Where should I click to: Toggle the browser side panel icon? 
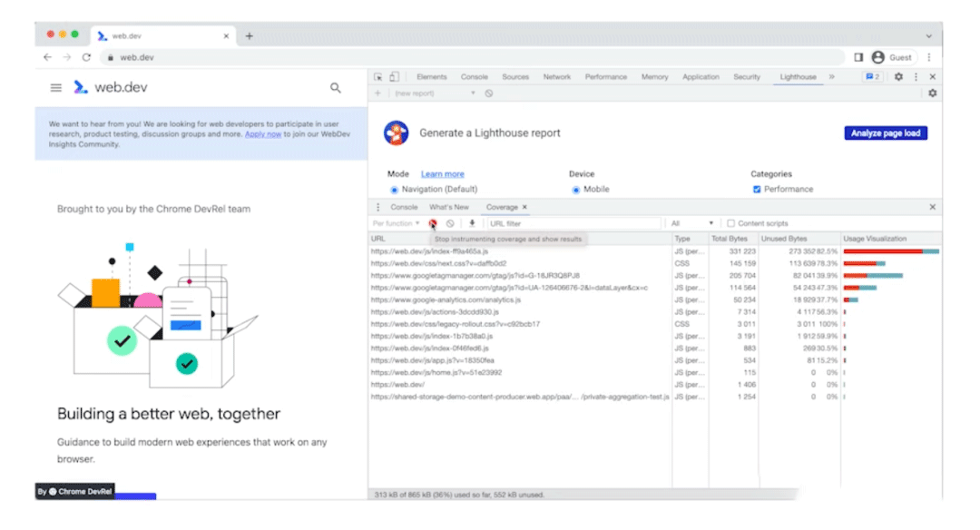(858, 57)
